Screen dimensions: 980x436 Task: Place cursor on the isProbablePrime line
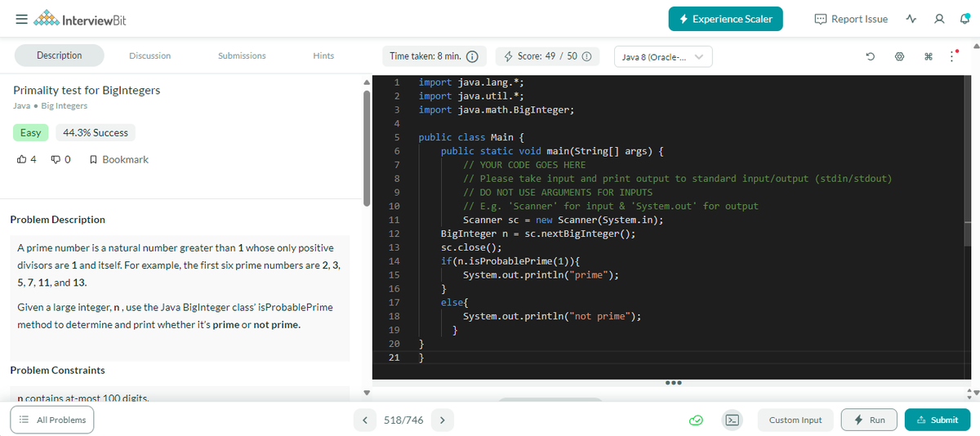coord(510,260)
